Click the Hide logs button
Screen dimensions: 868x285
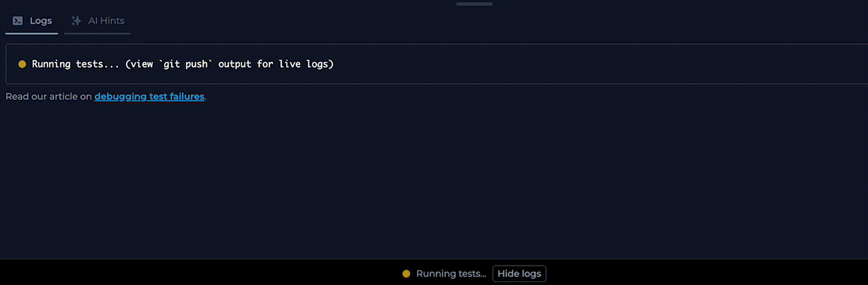pyautogui.click(x=519, y=274)
